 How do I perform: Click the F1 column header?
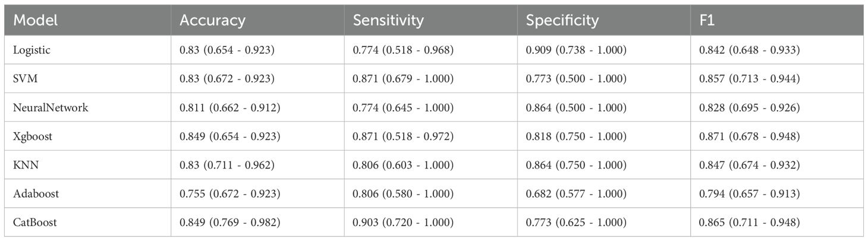point(707,20)
